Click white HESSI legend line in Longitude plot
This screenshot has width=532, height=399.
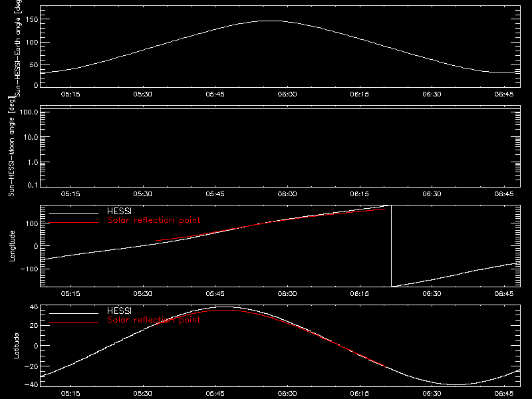pyautogui.click(x=74, y=213)
